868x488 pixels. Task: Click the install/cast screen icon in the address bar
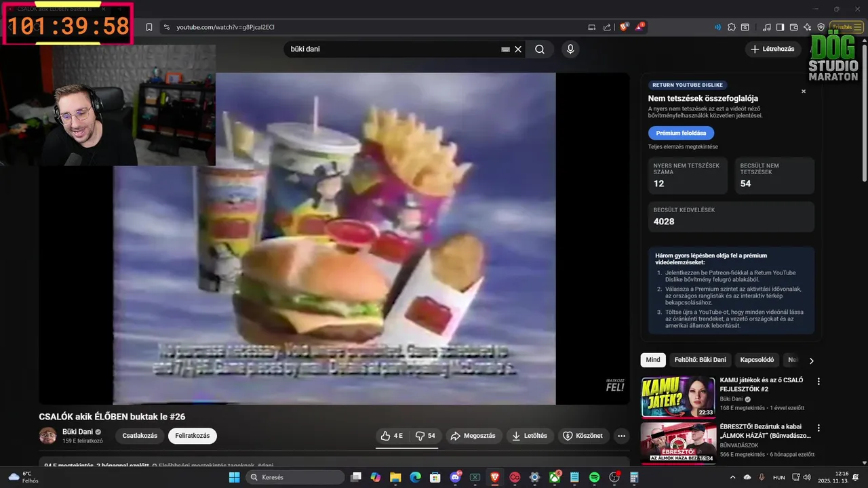pyautogui.click(x=592, y=27)
